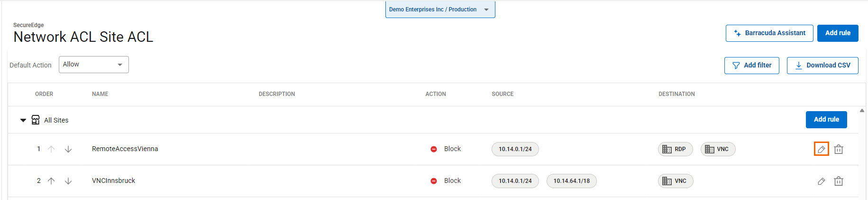This screenshot has height=200, width=868.
Task: Collapse the All Sites group
Action: coord(23,120)
